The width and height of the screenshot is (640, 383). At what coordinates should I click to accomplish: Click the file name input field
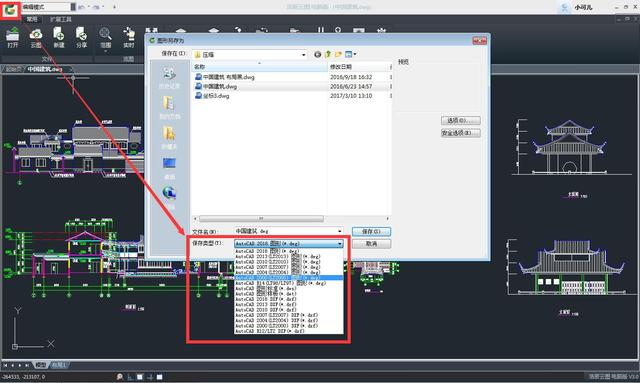point(288,231)
